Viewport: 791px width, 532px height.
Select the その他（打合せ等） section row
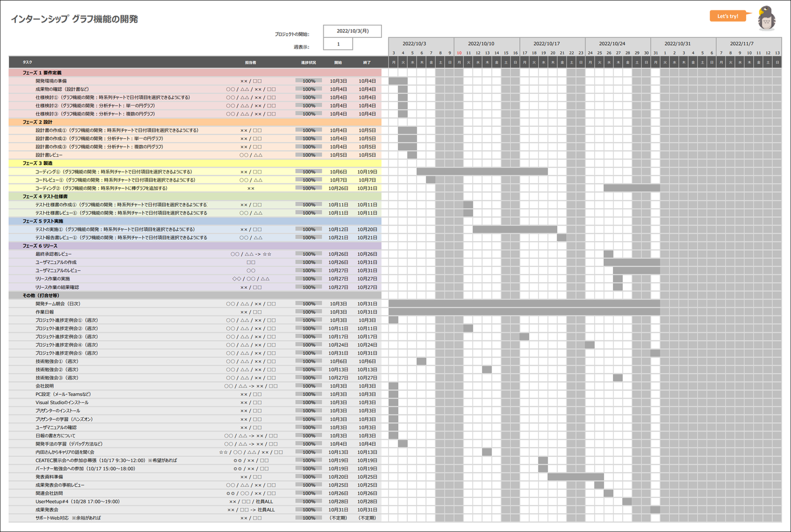pyautogui.click(x=195, y=295)
